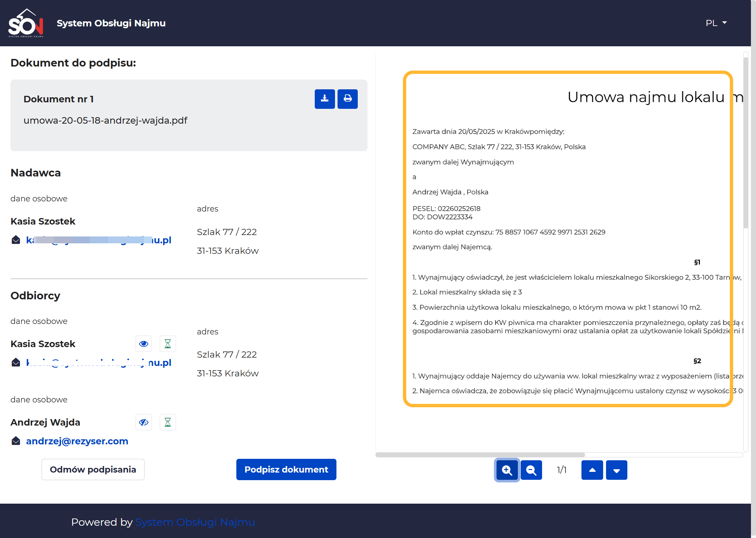The height and width of the screenshot is (538, 756).
Task: Toggle crossed-eye icon for Andrzej Wajda
Action: pyautogui.click(x=143, y=422)
